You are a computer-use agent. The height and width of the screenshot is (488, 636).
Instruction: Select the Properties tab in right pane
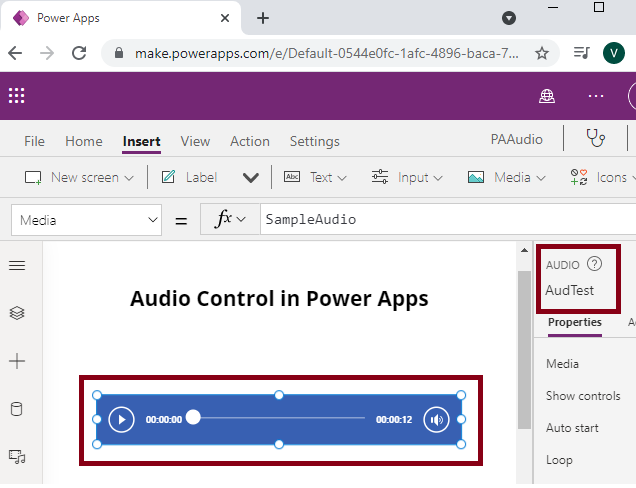[575, 322]
